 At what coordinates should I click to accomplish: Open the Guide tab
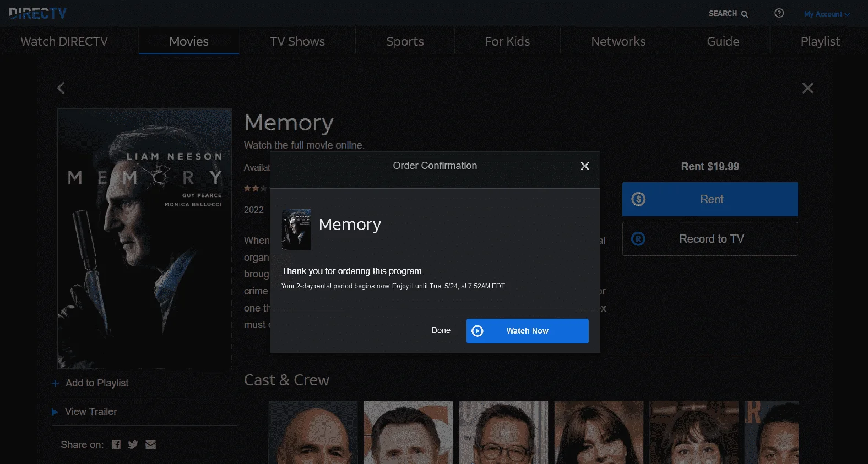click(x=723, y=41)
